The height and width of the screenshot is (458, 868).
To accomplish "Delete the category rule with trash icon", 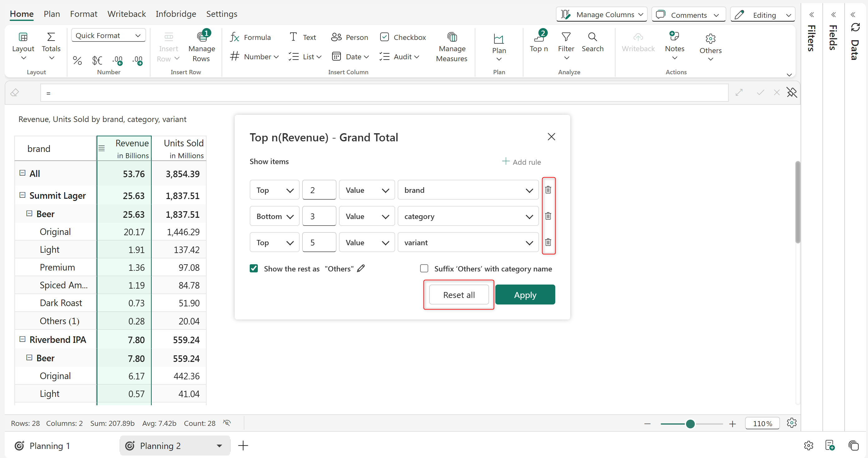I will pyautogui.click(x=548, y=216).
